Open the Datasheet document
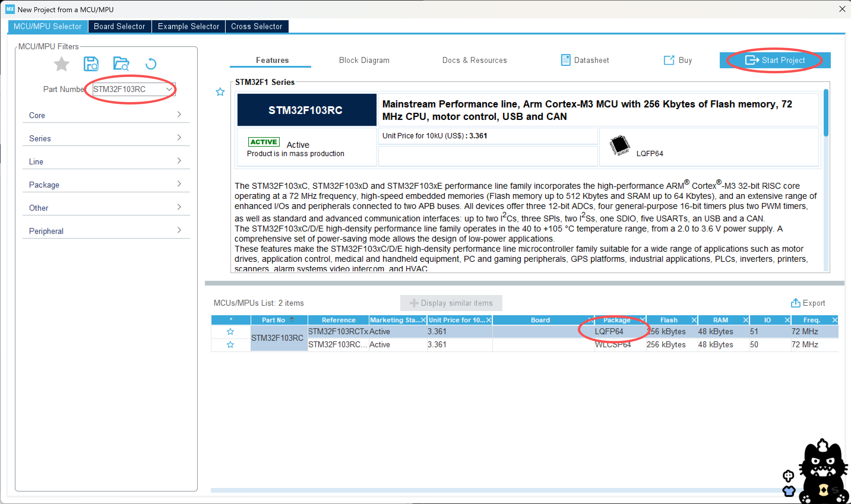Image resolution: width=851 pixels, height=504 pixels. click(585, 60)
